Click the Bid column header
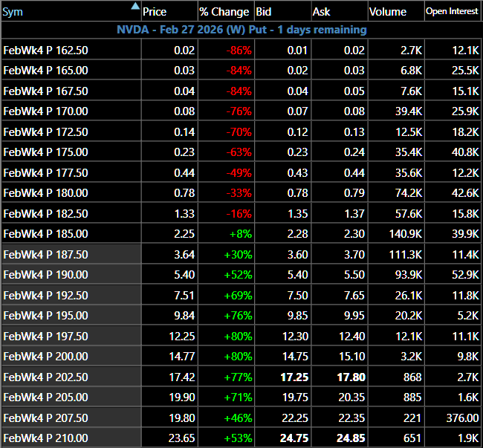This screenshot has height=448, width=483. (264, 12)
